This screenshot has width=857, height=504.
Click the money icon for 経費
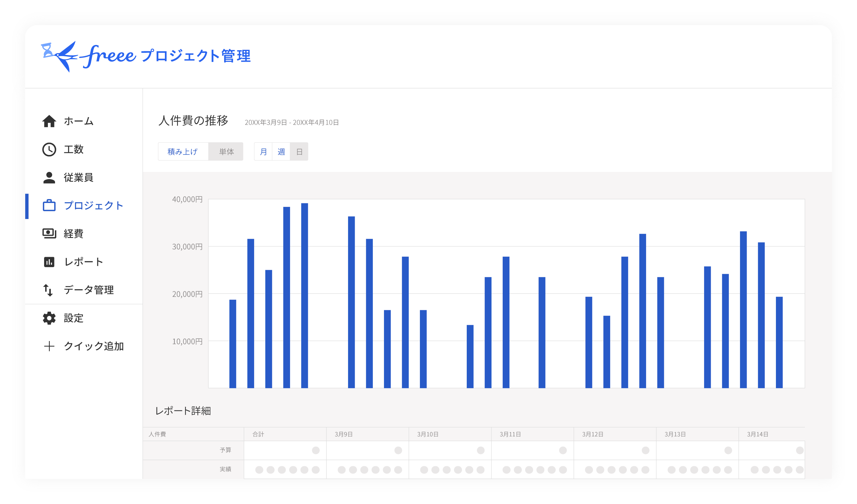pyautogui.click(x=49, y=234)
